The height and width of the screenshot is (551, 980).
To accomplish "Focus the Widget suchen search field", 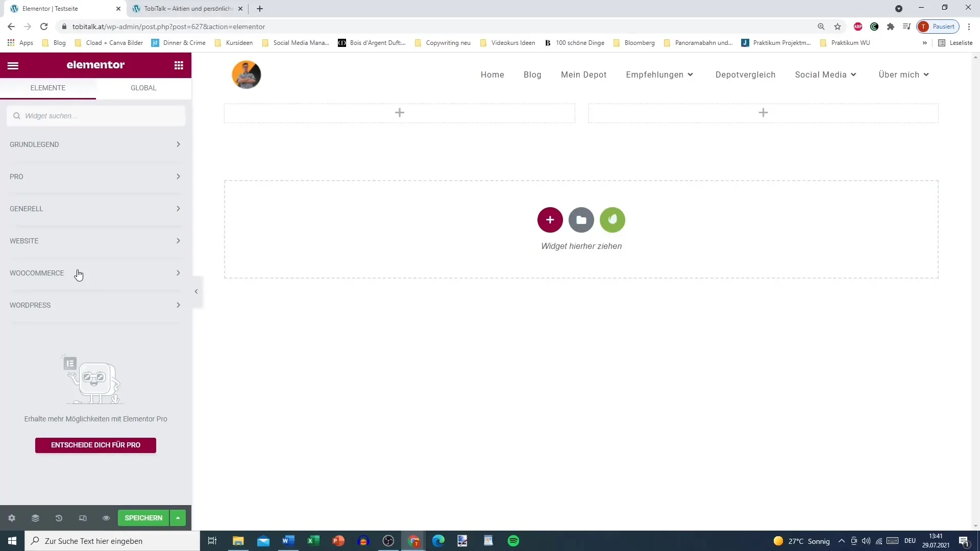I will (x=96, y=116).
